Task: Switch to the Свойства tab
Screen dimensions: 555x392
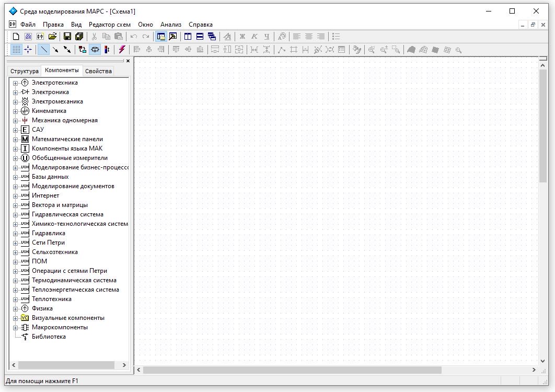Action: click(98, 71)
